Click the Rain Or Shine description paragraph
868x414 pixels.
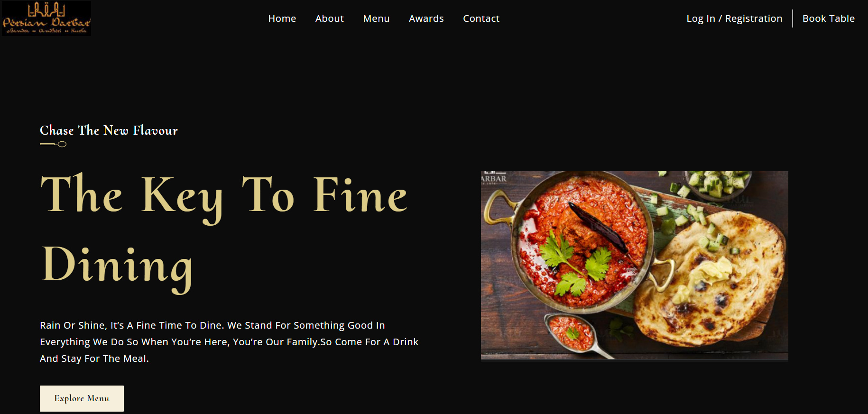pyautogui.click(x=229, y=342)
